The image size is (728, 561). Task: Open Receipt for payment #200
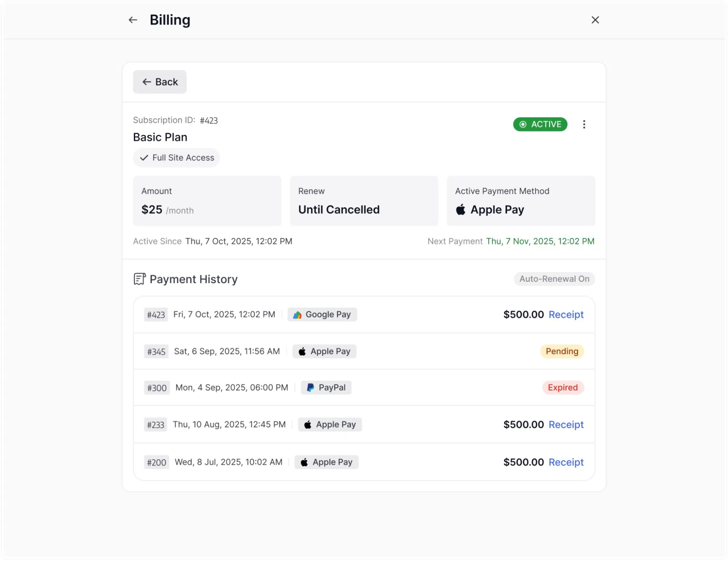566,462
